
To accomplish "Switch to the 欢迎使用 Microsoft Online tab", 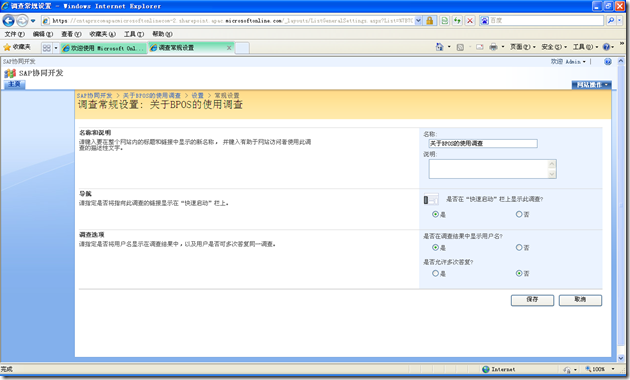I will coord(104,48).
